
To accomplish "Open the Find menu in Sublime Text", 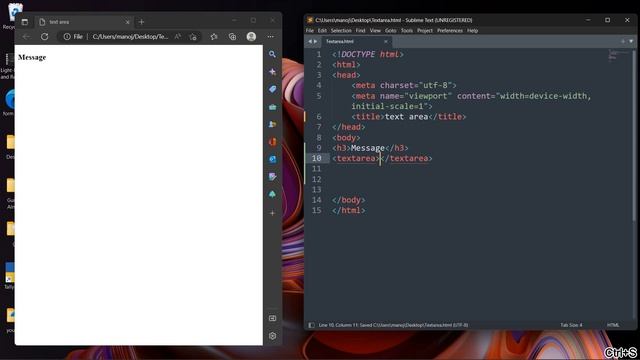I will 360,31.
